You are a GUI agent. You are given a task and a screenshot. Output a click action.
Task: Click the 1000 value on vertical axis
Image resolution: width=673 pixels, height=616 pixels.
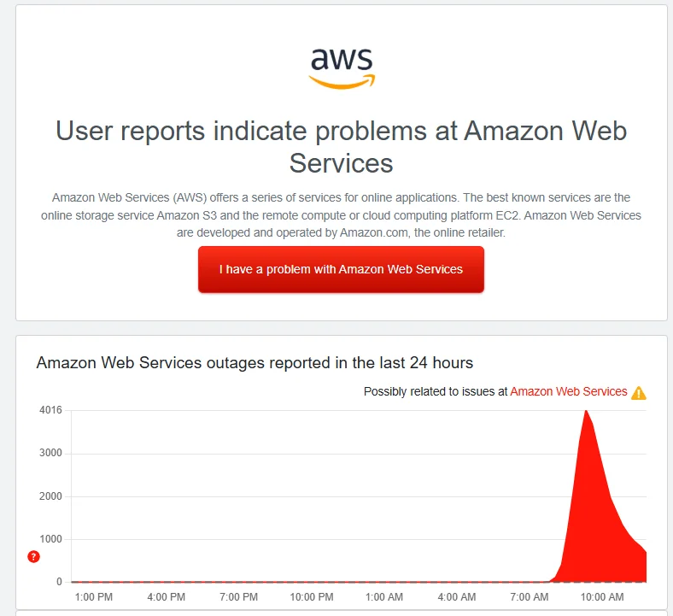pyautogui.click(x=50, y=539)
